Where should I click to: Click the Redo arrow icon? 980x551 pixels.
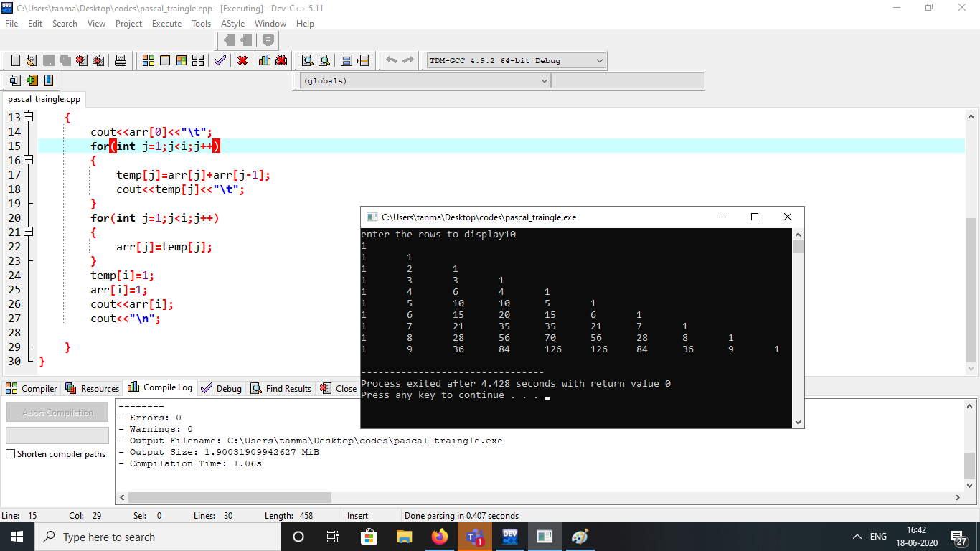pos(408,60)
